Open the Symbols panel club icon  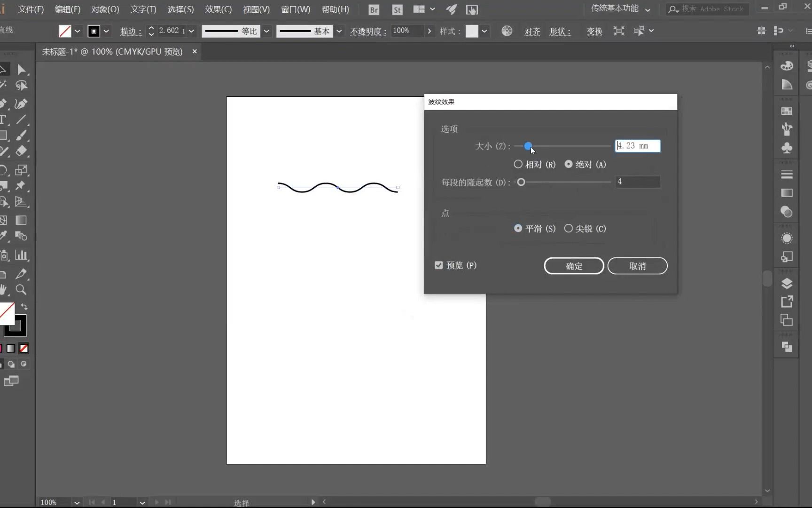(x=787, y=148)
